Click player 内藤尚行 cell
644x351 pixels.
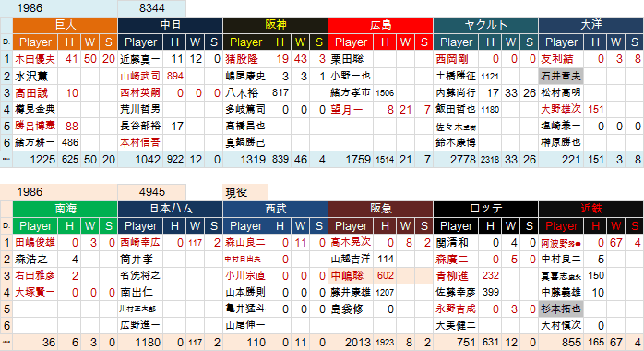456,93
